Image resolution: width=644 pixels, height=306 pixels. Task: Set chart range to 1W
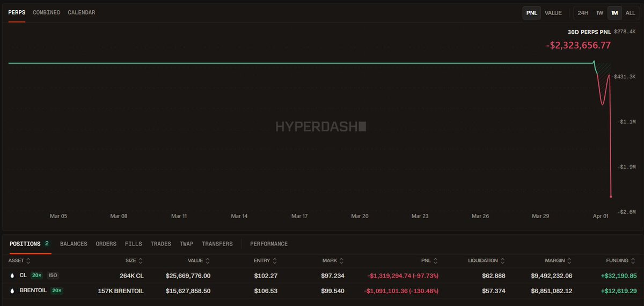click(x=599, y=13)
